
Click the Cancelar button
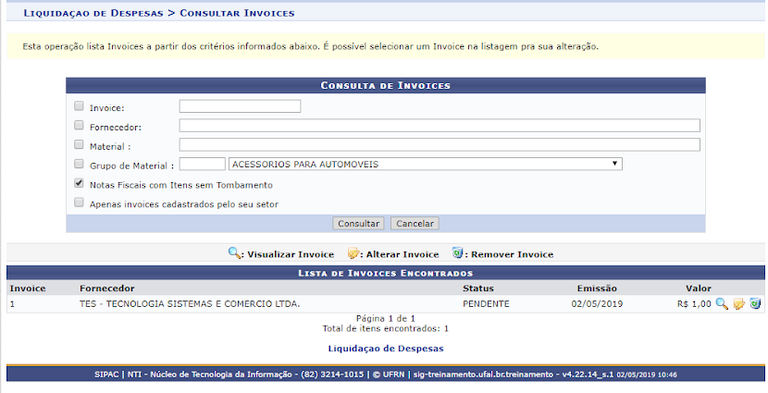pyautogui.click(x=415, y=223)
